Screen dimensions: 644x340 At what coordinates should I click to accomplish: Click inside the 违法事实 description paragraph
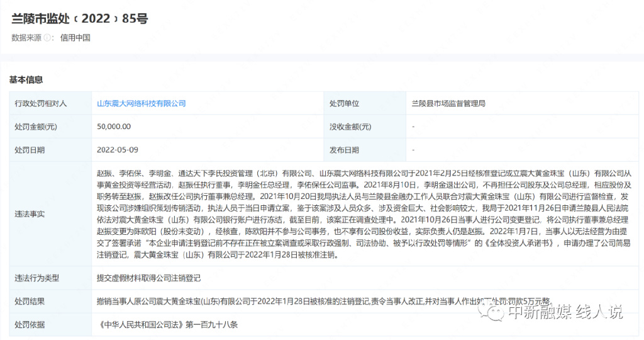click(365, 214)
